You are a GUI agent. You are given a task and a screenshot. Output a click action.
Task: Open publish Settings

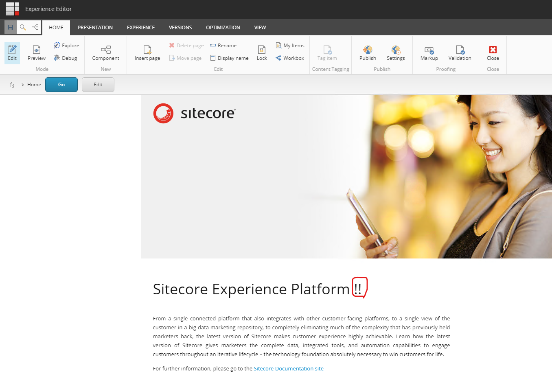point(396,53)
